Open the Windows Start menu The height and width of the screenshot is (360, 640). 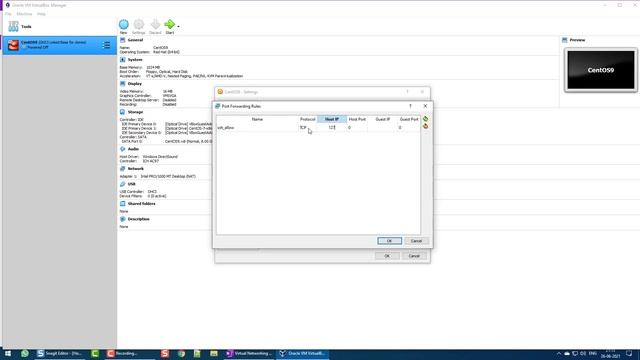tap(8, 353)
